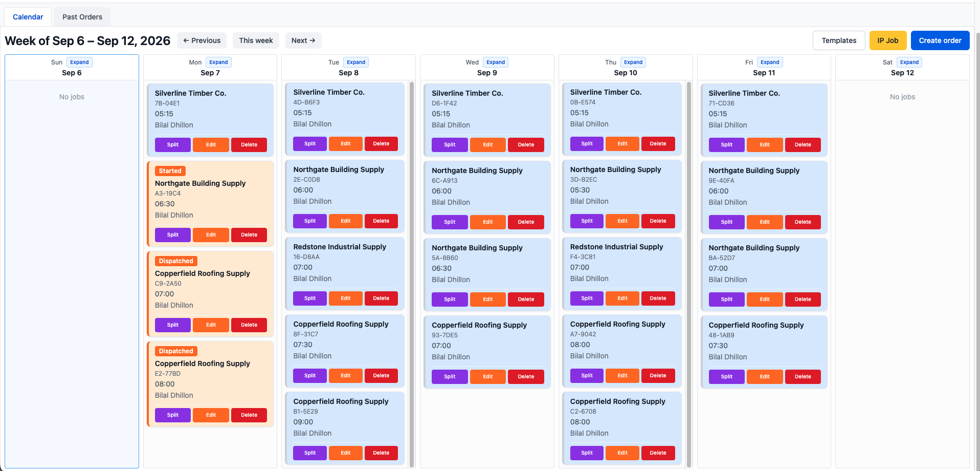Viewport: 980px width, 471px height.
Task: Expand the Thu Sep 10 column
Action: click(633, 62)
